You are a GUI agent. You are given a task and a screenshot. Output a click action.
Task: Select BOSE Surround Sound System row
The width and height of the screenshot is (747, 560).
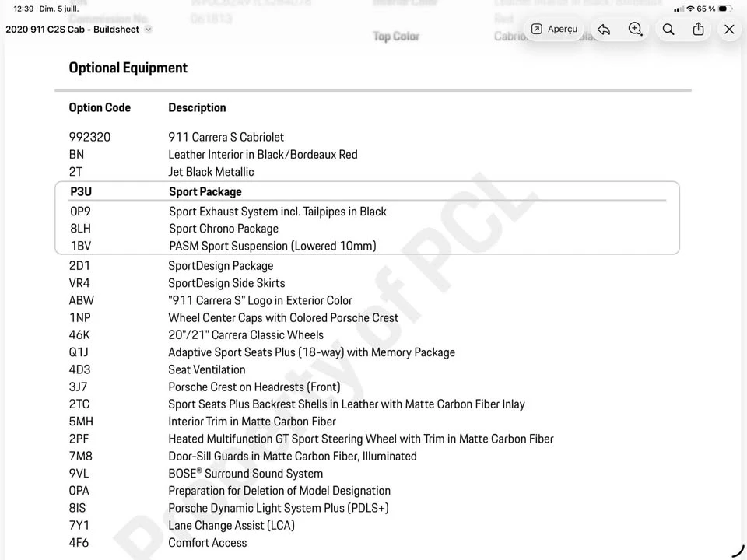tap(245, 474)
